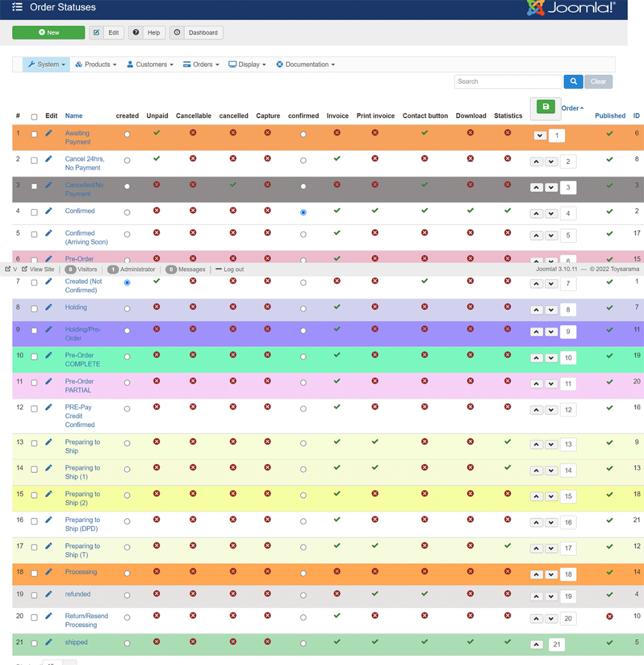Open the Customers menu
Screen dimensions: 644x665
150,65
